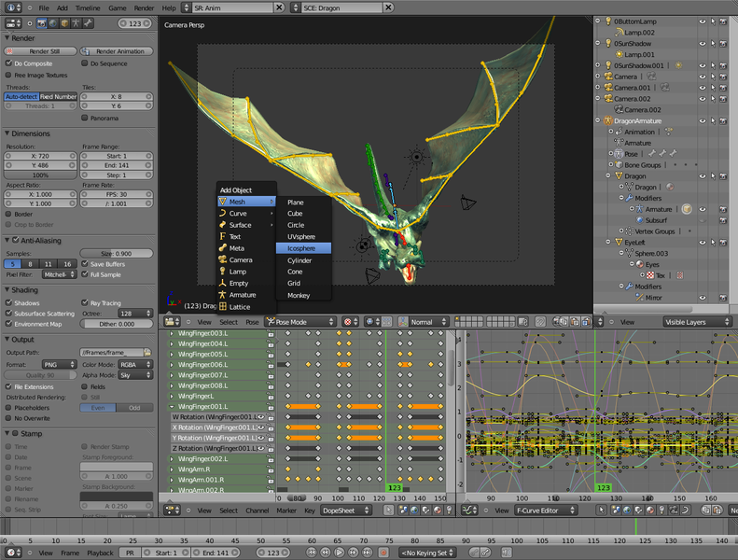
Task: Select Fixed Number threads option
Action: click(58, 96)
